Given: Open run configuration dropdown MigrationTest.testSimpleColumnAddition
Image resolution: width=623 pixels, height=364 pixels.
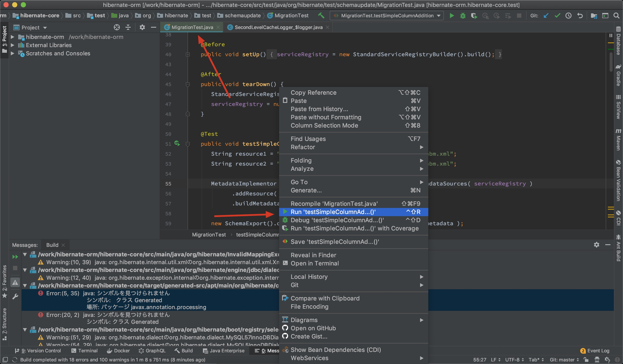Looking at the screenshot, I should [x=387, y=16].
